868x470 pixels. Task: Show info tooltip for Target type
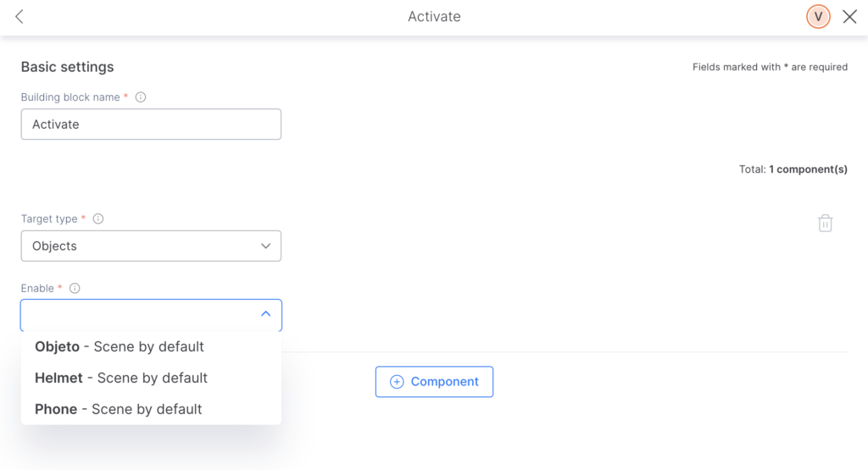point(98,218)
